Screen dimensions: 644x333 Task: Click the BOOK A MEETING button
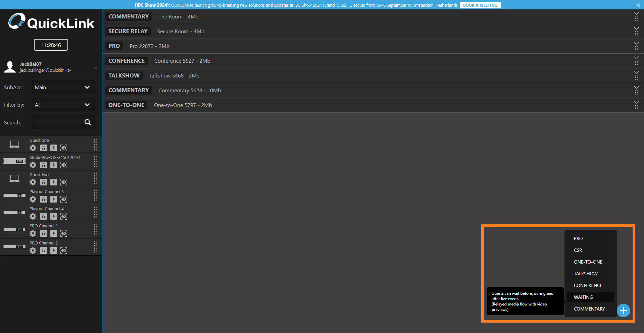(x=480, y=5)
